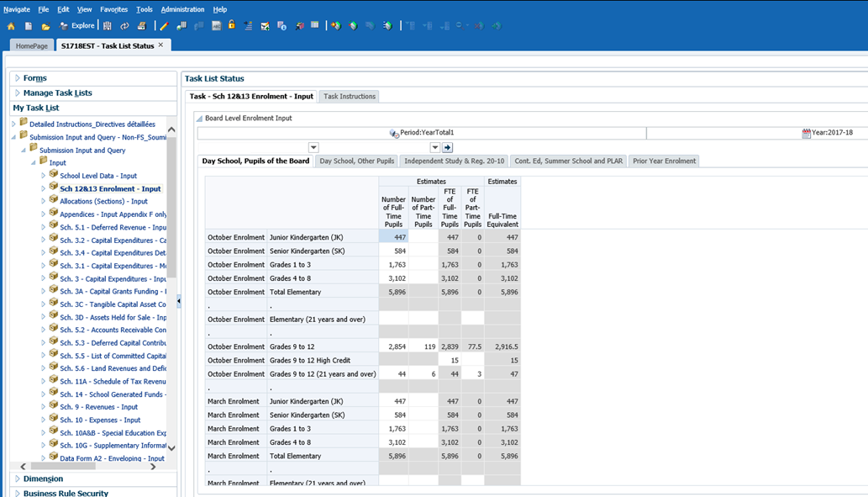Screen dimensions: 868x497
Task: Open the Administration menu
Action: coord(182,9)
